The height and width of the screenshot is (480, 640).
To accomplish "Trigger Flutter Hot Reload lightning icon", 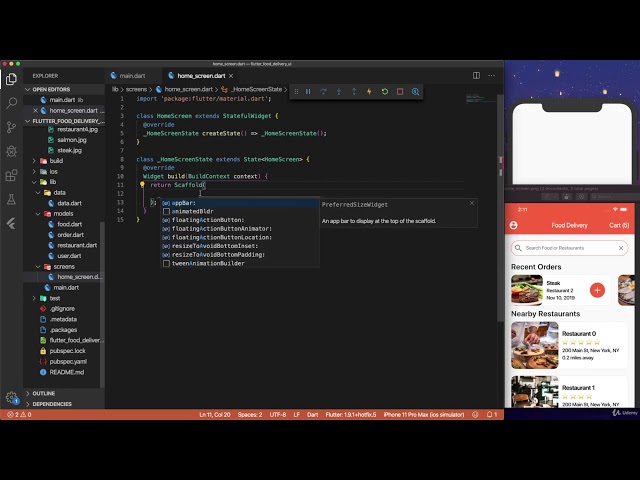I will 369,92.
